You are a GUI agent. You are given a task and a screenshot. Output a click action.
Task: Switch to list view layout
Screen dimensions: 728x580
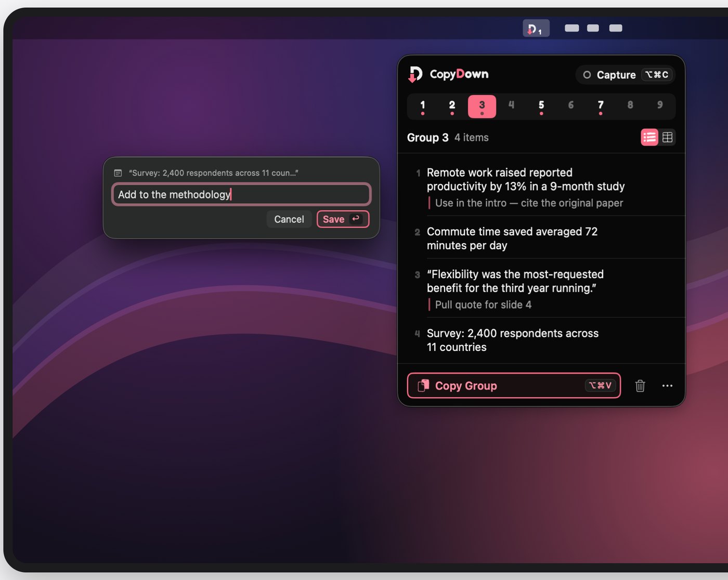coord(649,137)
